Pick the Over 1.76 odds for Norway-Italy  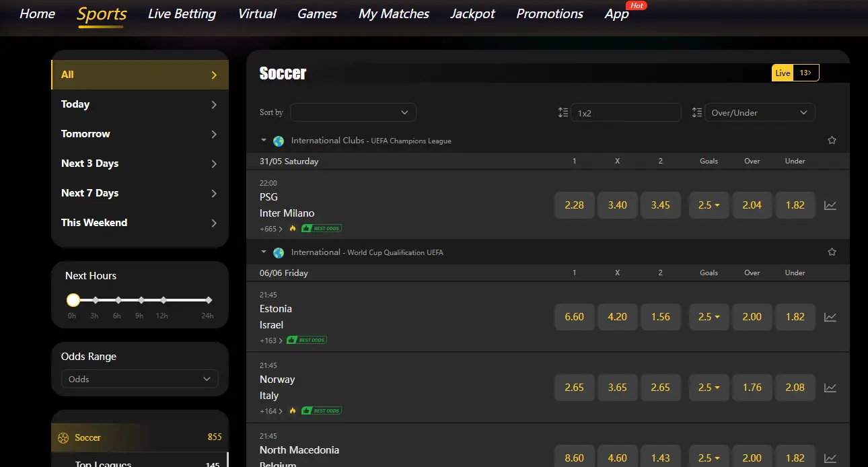[752, 388]
